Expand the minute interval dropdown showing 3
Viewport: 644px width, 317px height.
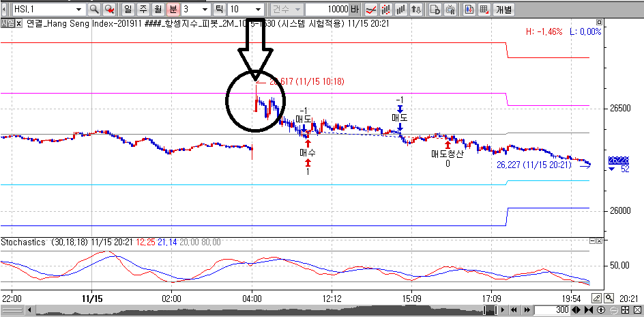[205, 10]
